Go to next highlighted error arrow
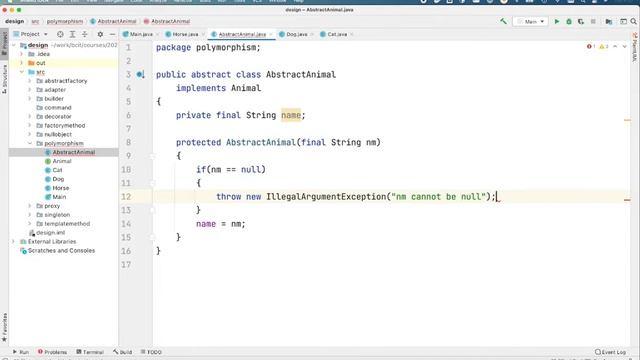This screenshot has width=640, height=360. 624,47
